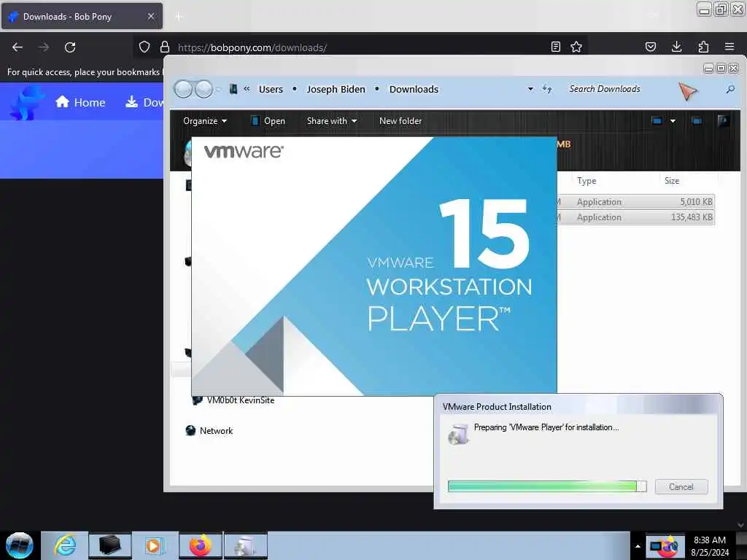
Task: Expand the address bar history dropdown arrow
Action: coord(530,89)
